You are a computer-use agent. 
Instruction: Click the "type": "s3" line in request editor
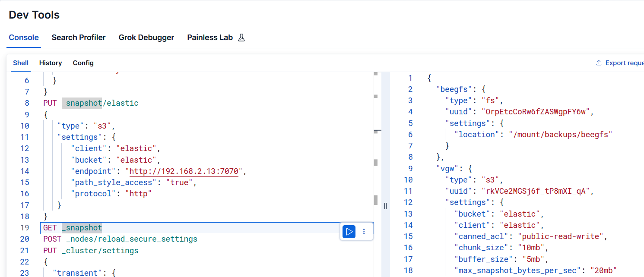click(x=86, y=126)
